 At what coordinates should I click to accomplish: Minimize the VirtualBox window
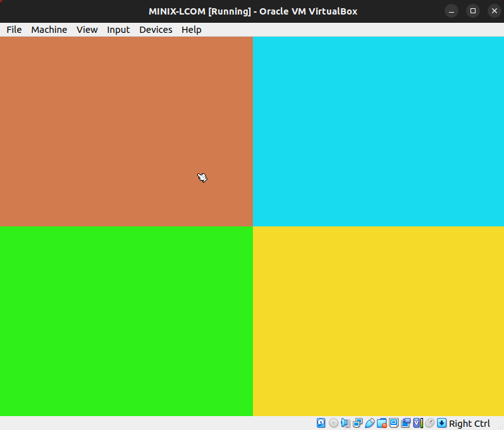(452, 11)
